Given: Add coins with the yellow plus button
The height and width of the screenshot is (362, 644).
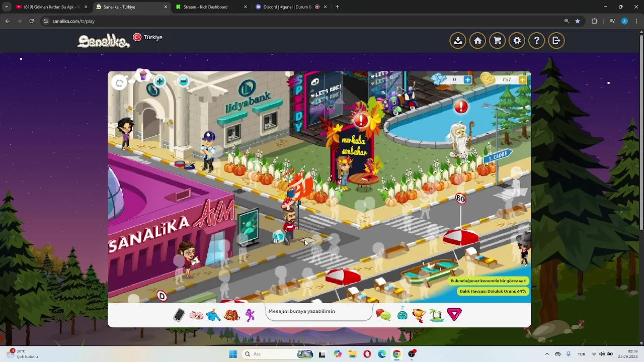Looking at the screenshot, I should coord(523,79).
